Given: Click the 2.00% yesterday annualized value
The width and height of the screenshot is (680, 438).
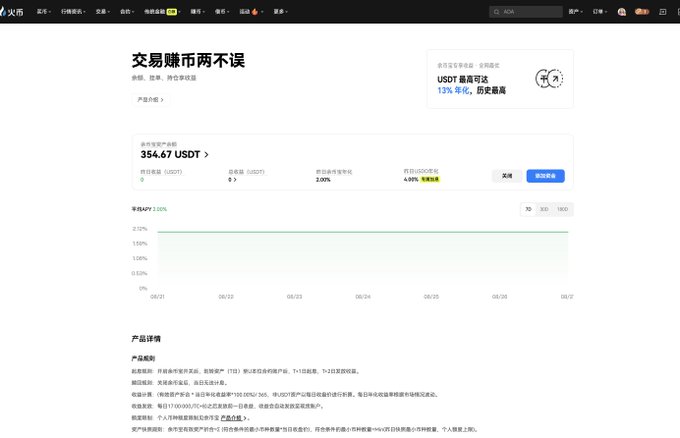Looking at the screenshot, I should (x=323, y=180).
